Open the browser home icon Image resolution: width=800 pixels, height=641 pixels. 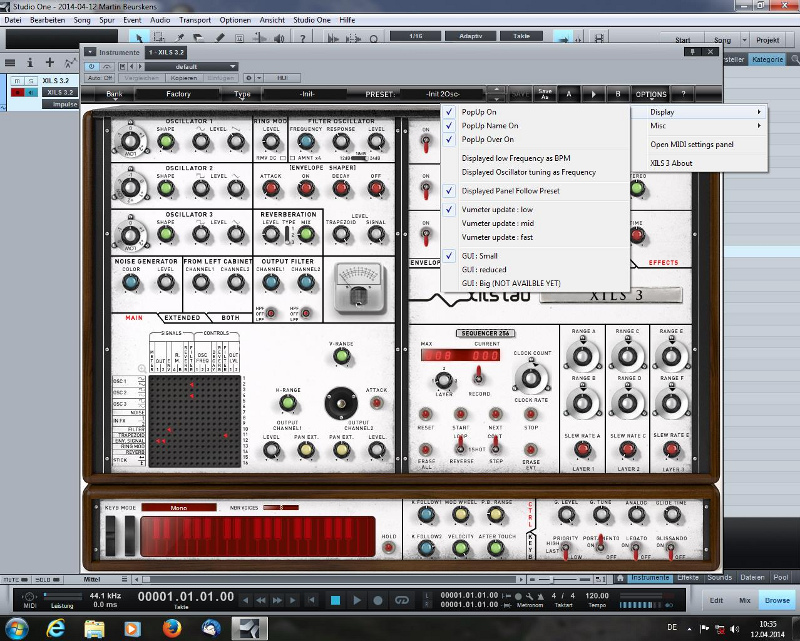point(620,578)
